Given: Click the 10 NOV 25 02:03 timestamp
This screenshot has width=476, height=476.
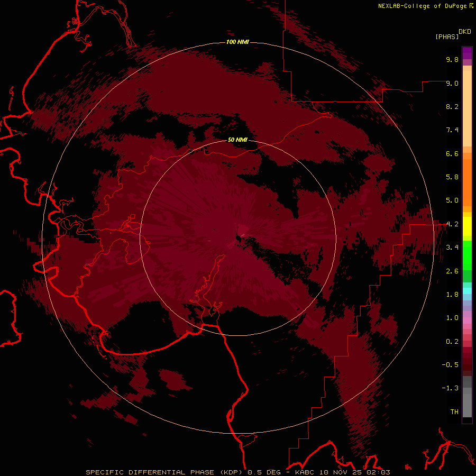Looking at the screenshot, I should pyautogui.click(x=354, y=472).
